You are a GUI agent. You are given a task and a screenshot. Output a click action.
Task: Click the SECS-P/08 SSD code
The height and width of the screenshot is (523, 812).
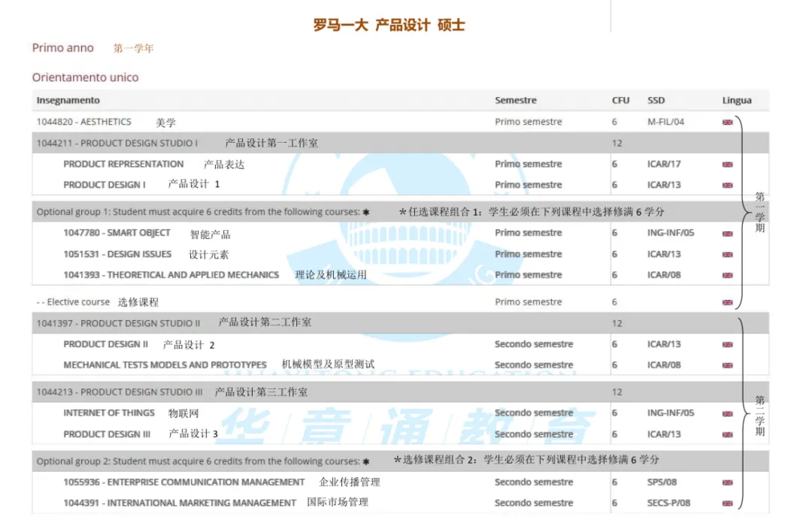(668, 502)
